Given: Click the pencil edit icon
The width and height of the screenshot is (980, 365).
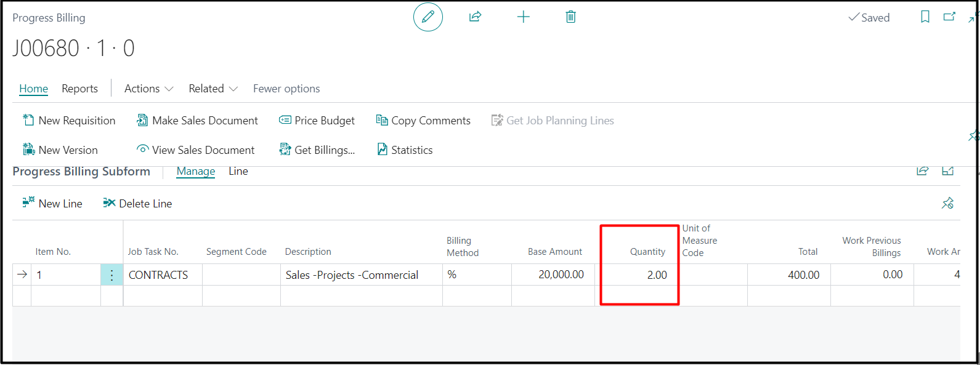Looking at the screenshot, I should (427, 17).
